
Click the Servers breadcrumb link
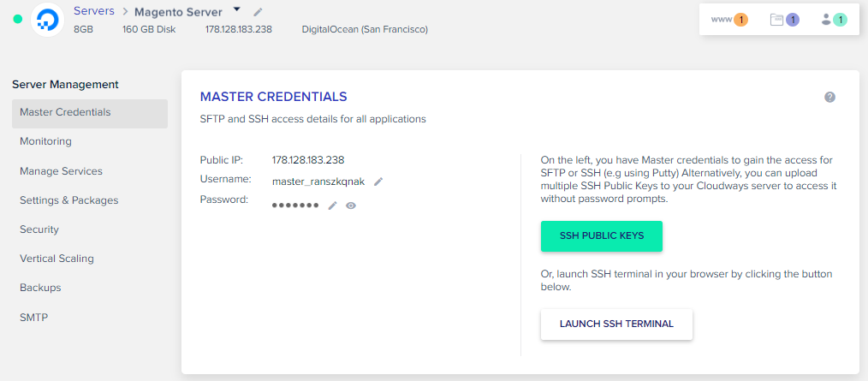[93, 11]
